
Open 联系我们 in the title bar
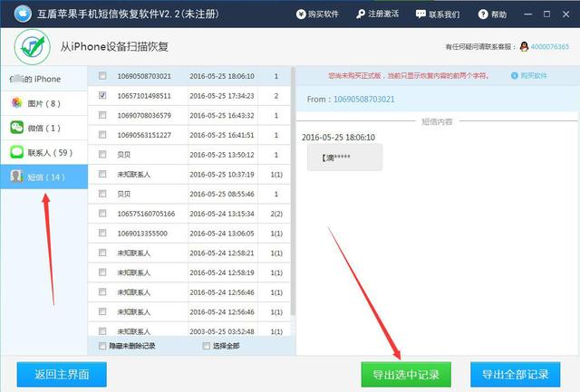(x=438, y=14)
